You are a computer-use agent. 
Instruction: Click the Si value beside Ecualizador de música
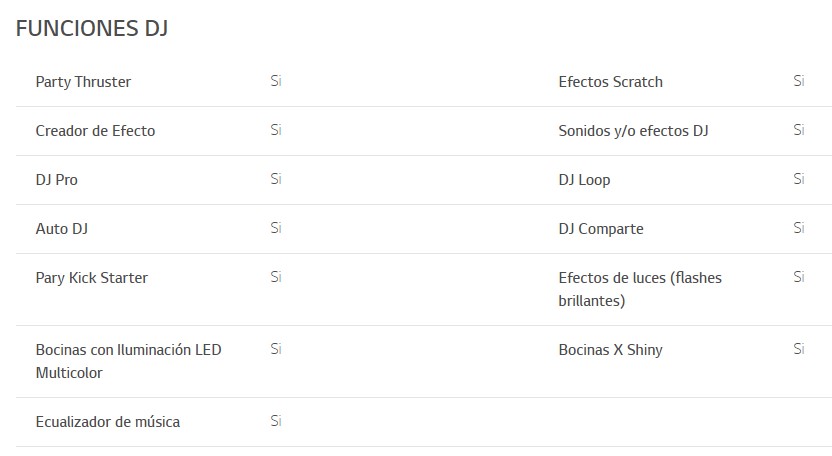276,421
